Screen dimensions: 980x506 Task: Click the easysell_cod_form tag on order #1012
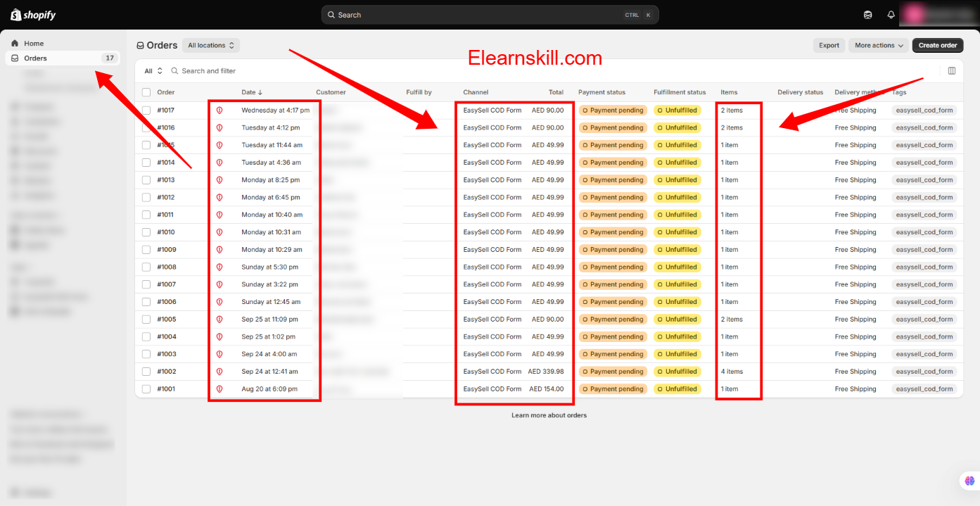924,198
